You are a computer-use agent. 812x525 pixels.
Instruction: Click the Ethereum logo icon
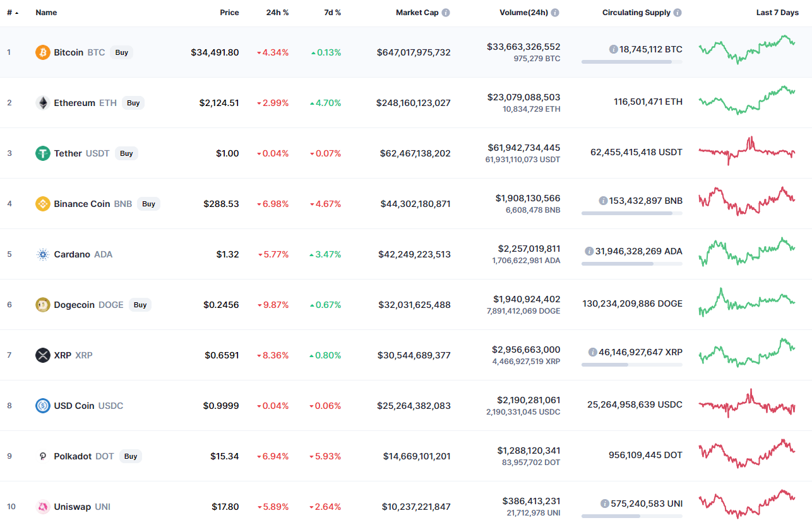pos(42,103)
